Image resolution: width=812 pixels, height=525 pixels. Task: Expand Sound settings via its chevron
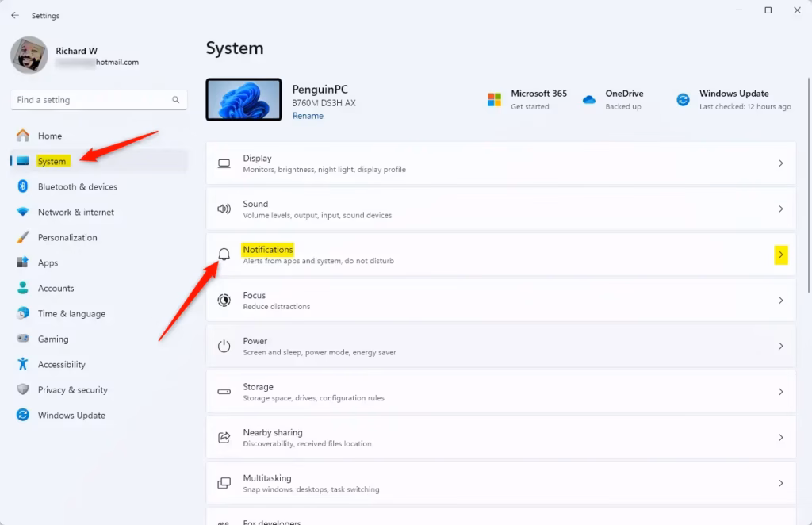coord(781,209)
